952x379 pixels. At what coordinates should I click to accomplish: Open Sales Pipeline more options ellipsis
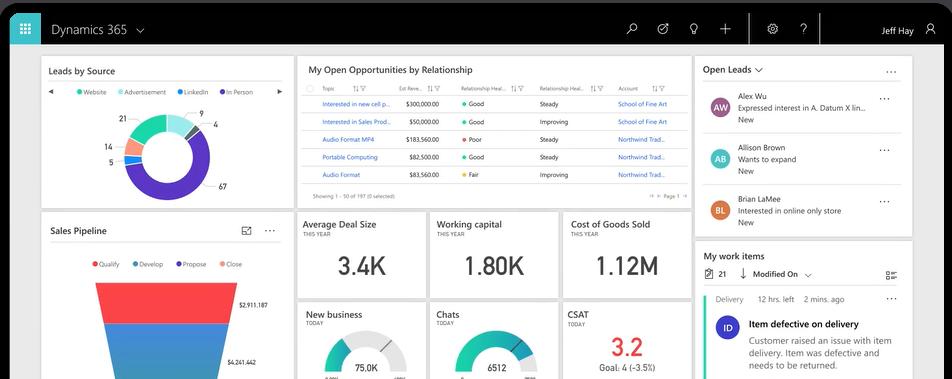coord(270,231)
